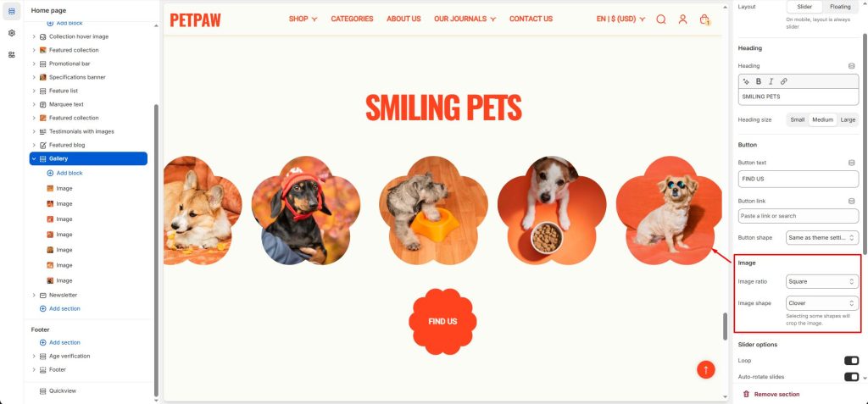
Task: Toggle Auto-rotate slides switch
Action: [x=851, y=377]
